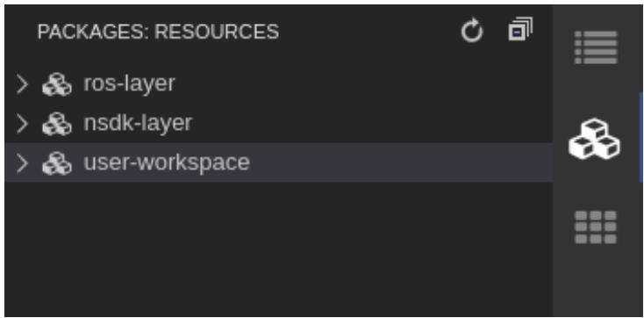The width and height of the screenshot is (644, 318).
Task: Click the PACKAGES: RESOURCES panel title
Action: tap(158, 32)
